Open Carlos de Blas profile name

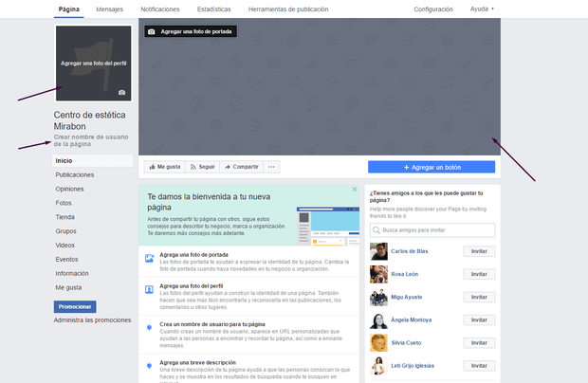(410, 251)
